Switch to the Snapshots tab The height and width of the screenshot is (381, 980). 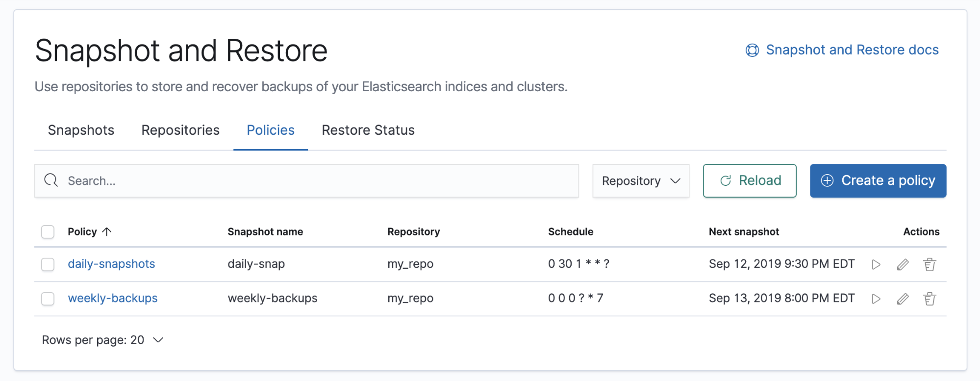81,130
